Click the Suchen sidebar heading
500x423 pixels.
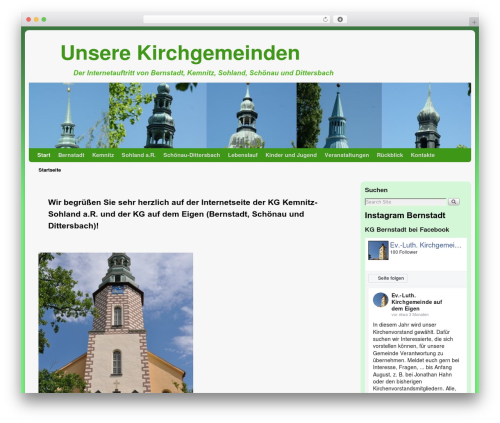[x=376, y=190]
